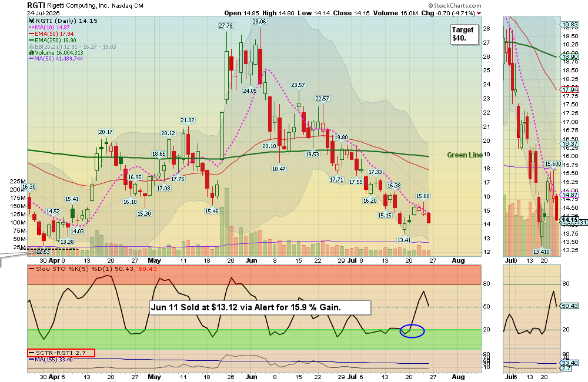Click the 14.03 price label
Screen dimensions: 588x382
click(x=77, y=232)
